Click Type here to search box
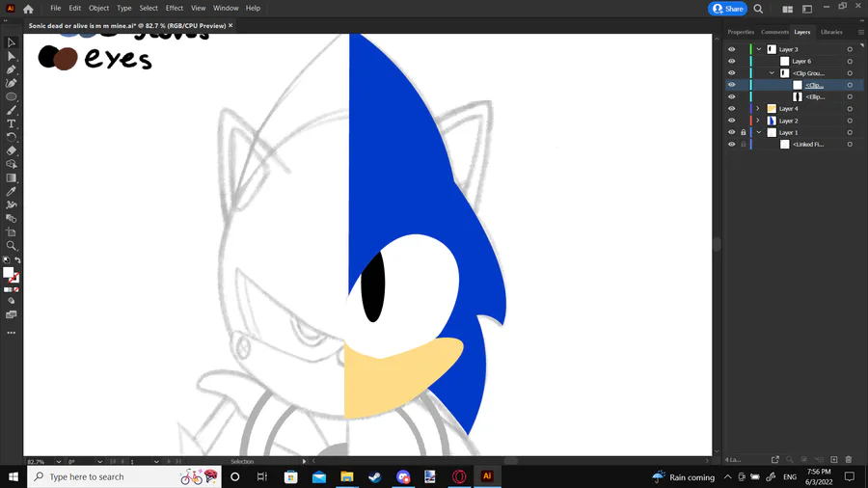The image size is (868, 488). [124, 477]
